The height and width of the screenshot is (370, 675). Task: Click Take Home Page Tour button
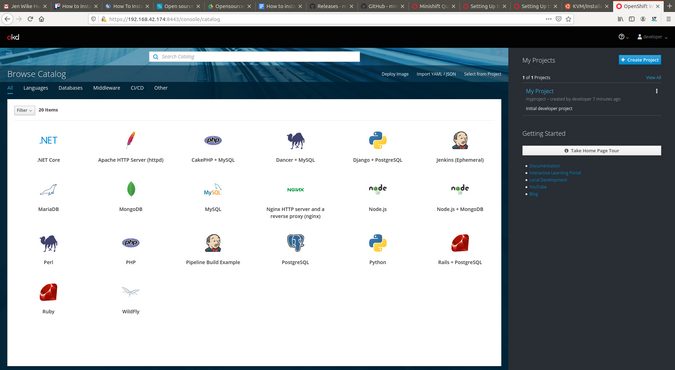(591, 150)
